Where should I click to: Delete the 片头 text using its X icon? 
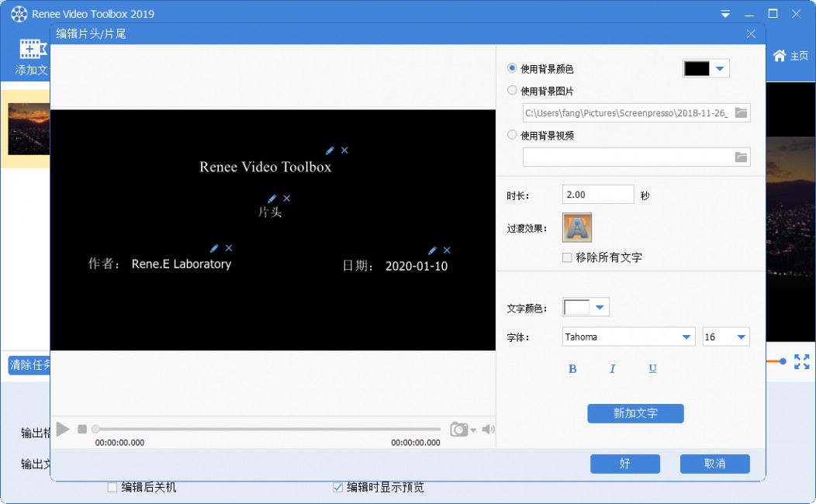[287, 198]
